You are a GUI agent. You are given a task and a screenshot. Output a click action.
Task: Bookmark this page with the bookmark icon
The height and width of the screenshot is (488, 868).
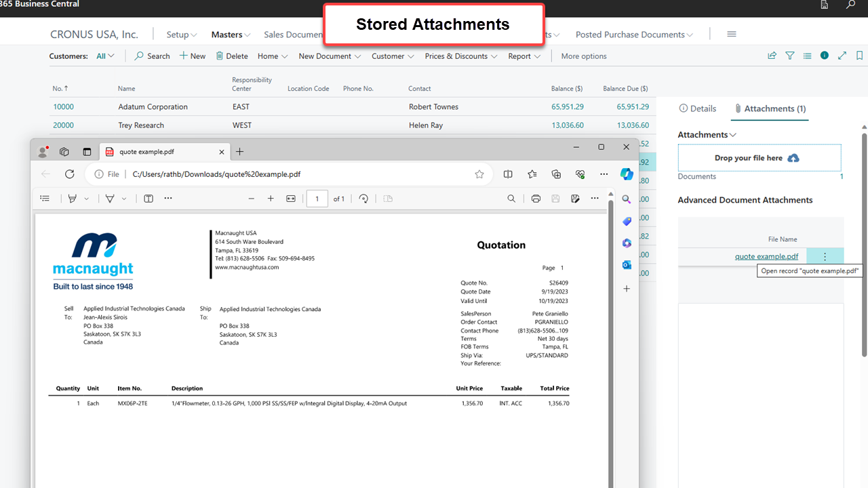860,56
